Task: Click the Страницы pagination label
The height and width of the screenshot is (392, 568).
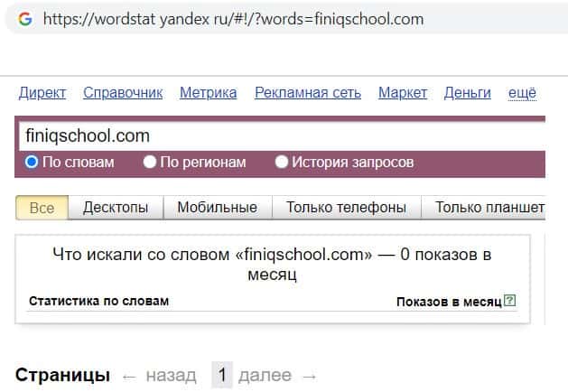Action: click(x=62, y=375)
